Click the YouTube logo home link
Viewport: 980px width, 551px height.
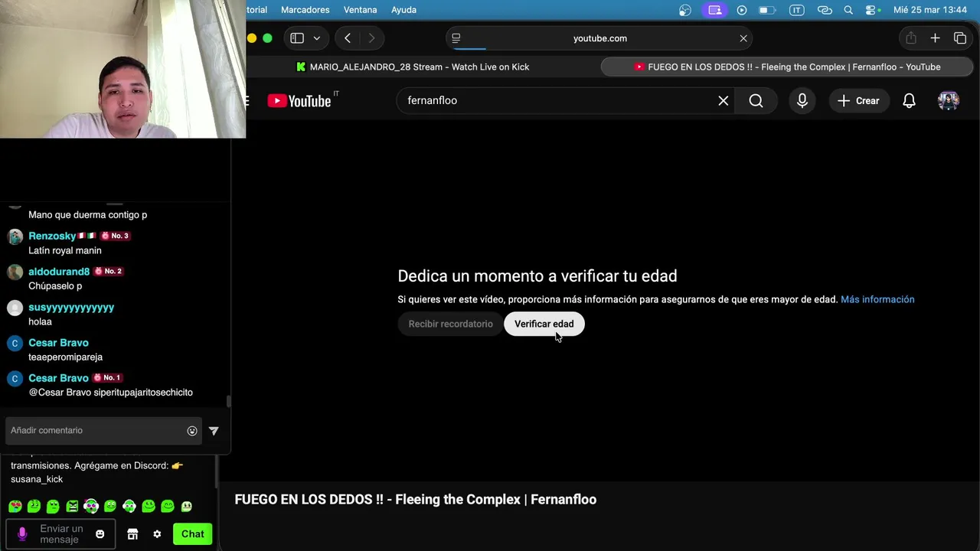pos(299,100)
